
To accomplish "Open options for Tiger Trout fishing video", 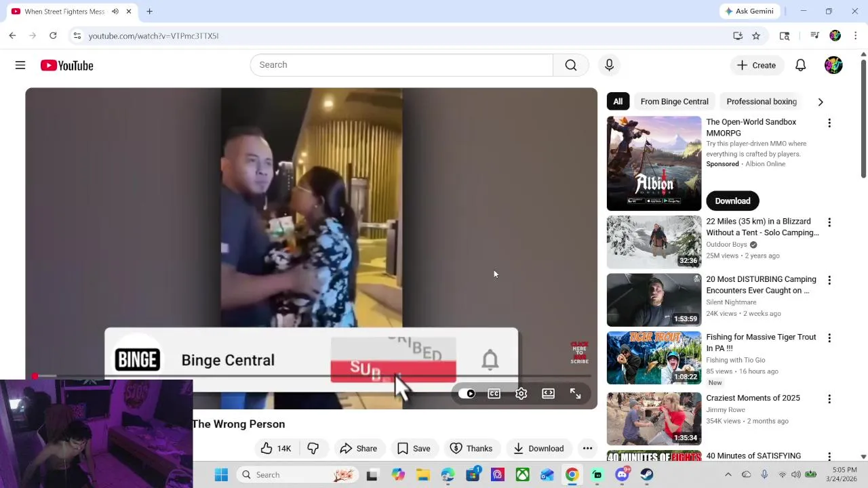I will click(829, 338).
